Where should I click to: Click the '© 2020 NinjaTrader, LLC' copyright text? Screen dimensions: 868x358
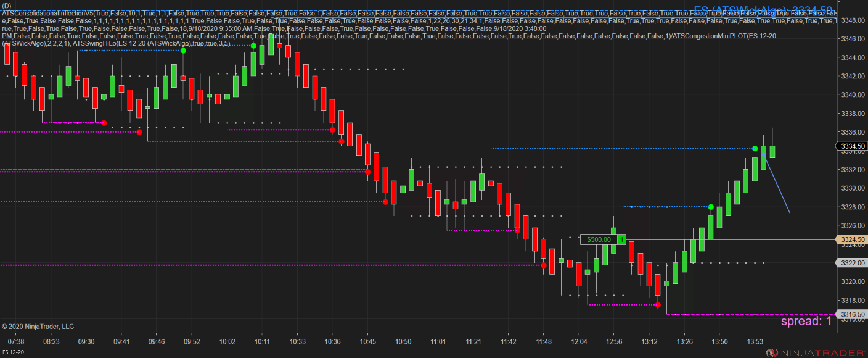tap(38, 327)
